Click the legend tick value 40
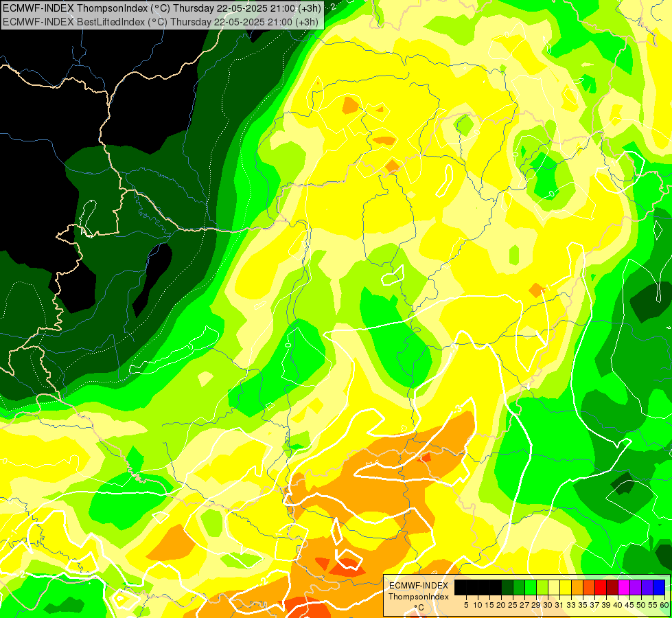Viewport: 672px width, 618px height. pos(618,605)
